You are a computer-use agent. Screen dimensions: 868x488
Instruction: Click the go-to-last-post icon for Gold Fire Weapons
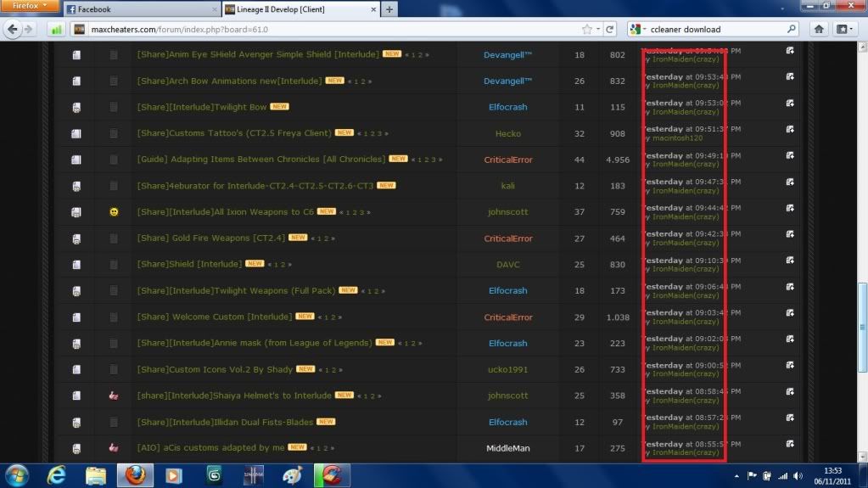[790, 233]
